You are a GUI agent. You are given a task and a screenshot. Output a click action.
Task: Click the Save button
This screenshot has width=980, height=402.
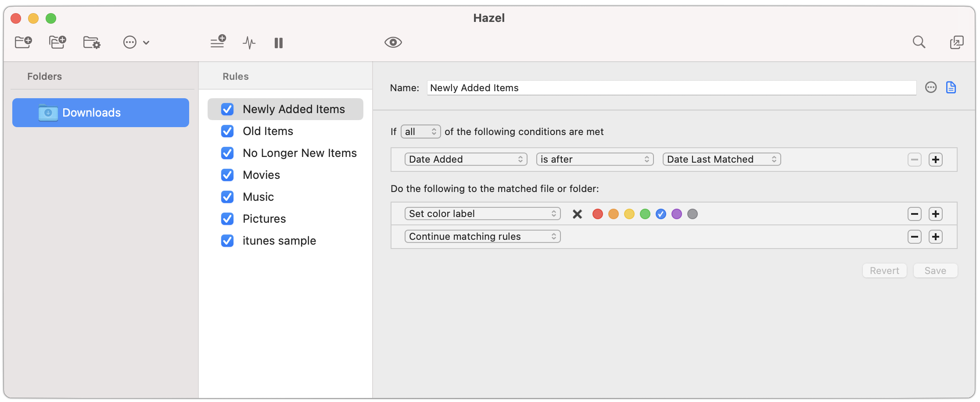coord(935,270)
